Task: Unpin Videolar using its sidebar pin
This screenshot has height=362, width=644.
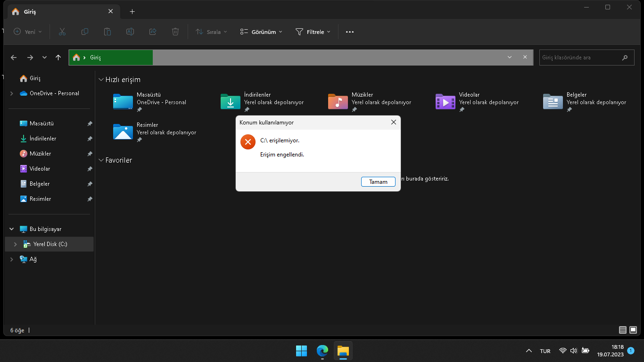Action: [90, 169]
